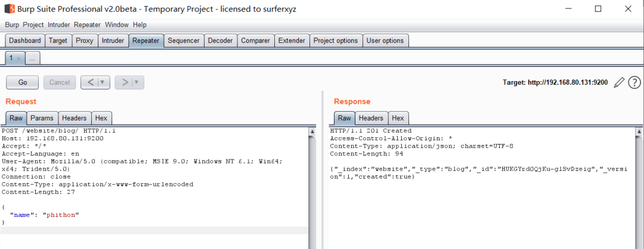Viewport: 644px width, 249px height.
Task: Click the empty highlighted line in request editor
Action: point(154,230)
